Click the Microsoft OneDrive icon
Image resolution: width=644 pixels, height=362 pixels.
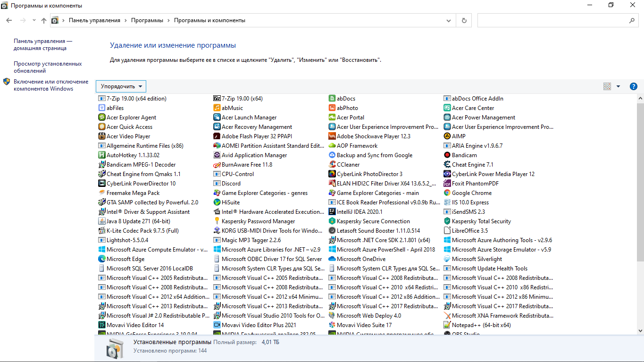point(332,259)
